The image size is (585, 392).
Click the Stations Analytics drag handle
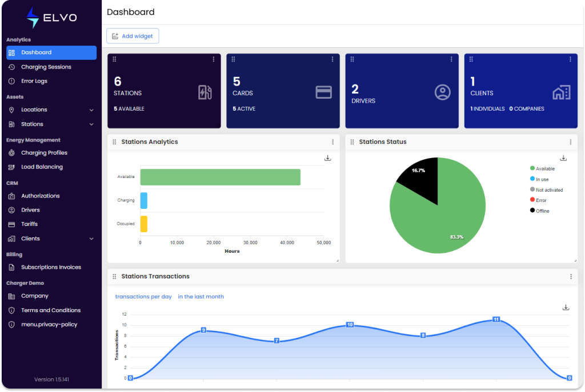click(114, 142)
